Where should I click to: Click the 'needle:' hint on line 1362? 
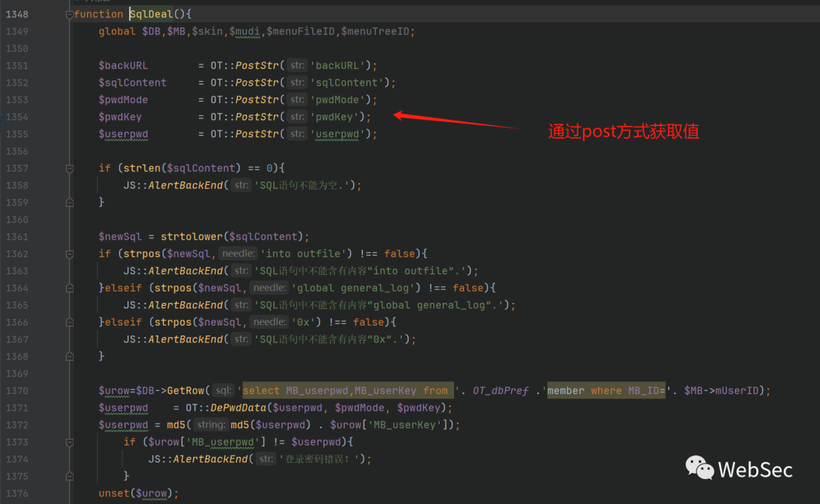click(x=238, y=254)
